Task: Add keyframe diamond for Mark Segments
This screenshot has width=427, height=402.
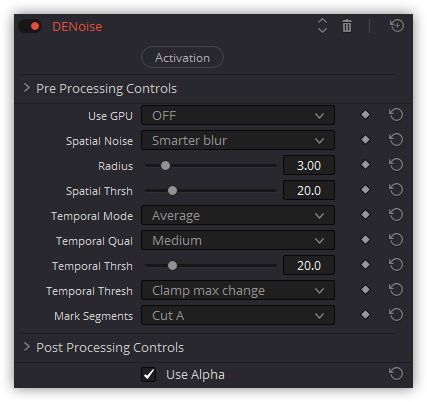Action: pos(365,315)
